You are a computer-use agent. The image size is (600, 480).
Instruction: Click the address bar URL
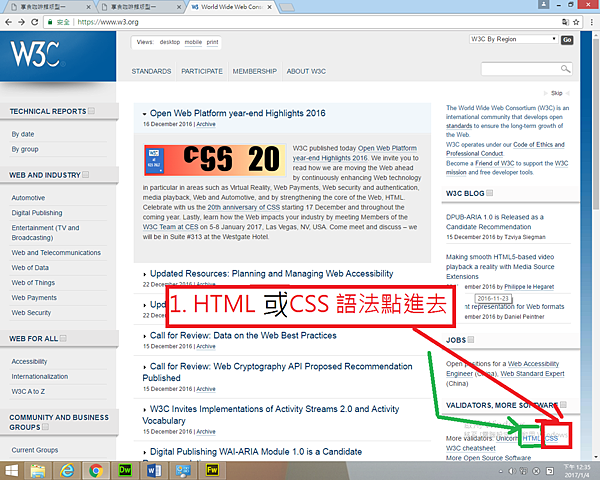pyautogui.click(x=108, y=22)
